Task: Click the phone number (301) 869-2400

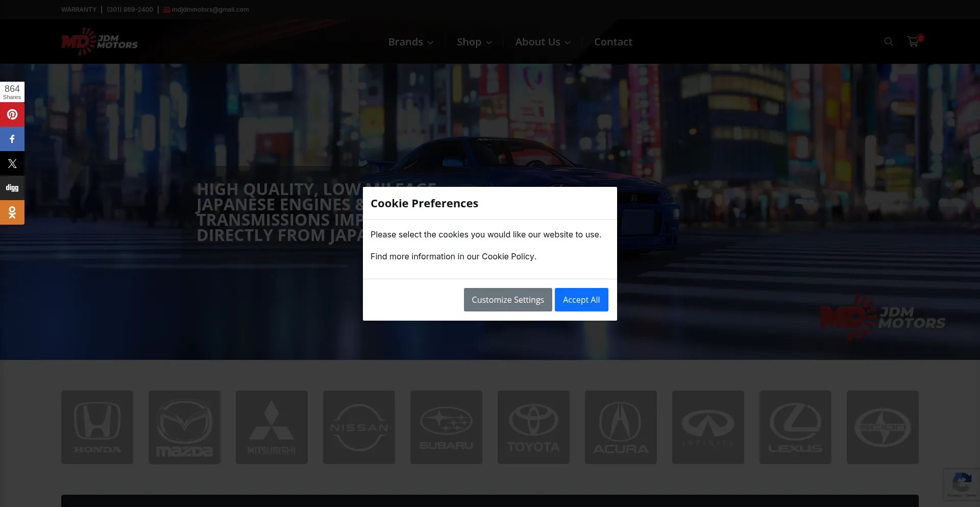Action: (x=130, y=10)
